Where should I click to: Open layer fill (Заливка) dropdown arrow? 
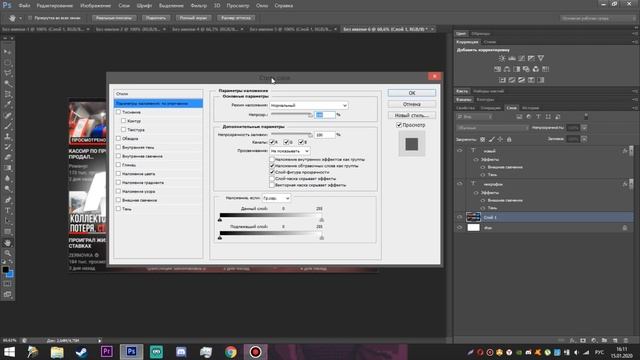[584, 139]
